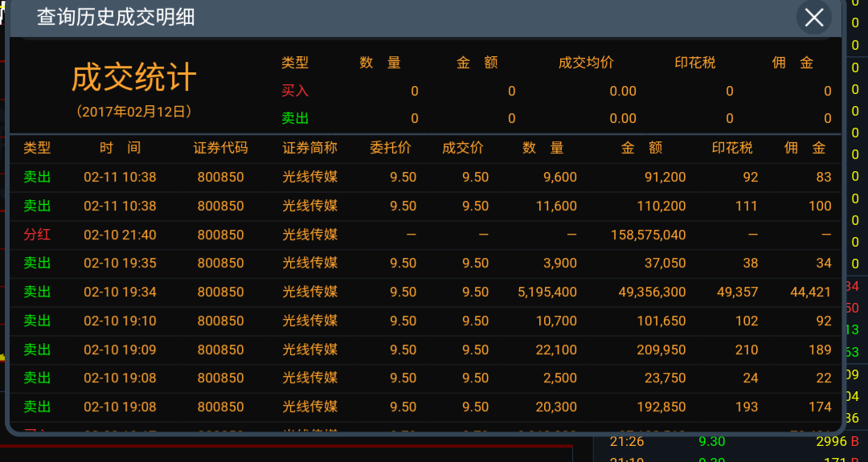This screenshot has width=868, height=462.
Task: Click the 委托价 column header
Action: [x=391, y=148]
